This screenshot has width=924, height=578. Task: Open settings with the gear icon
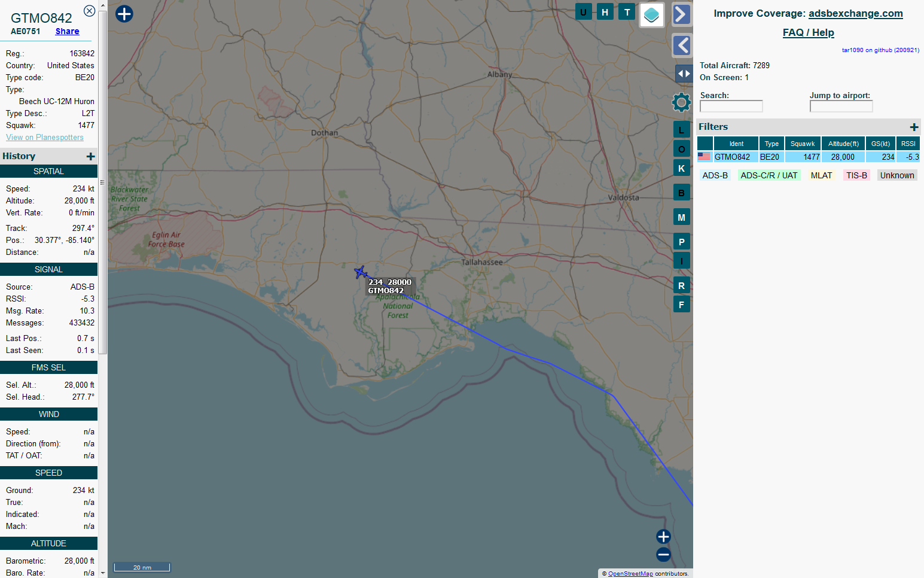[x=681, y=102]
